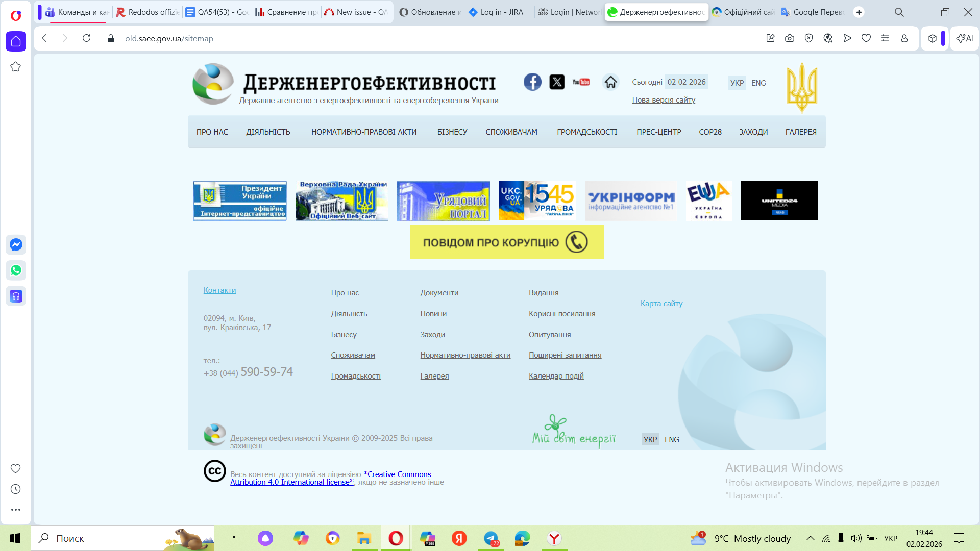980x551 pixels.
Task: Toggle the Opera AI button
Action: [964, 38]
